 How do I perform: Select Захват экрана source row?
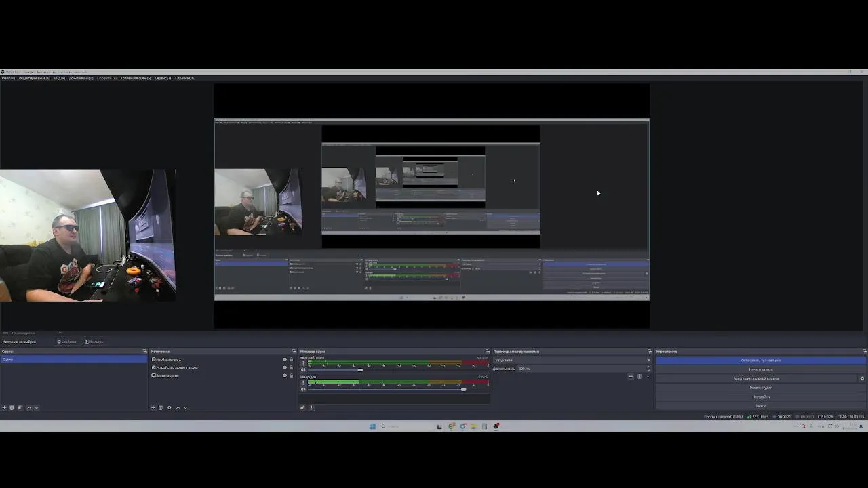[x=221, y=375]
